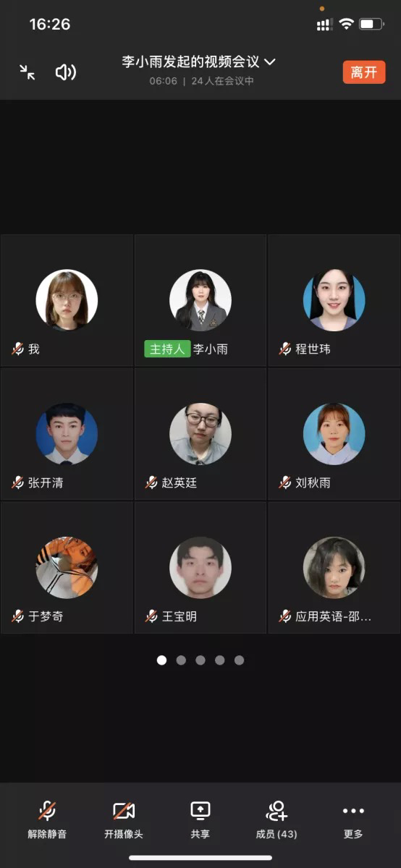Tap the muted mic icon beside 我
Screen dimensions: 401x868
click(18, 349)
